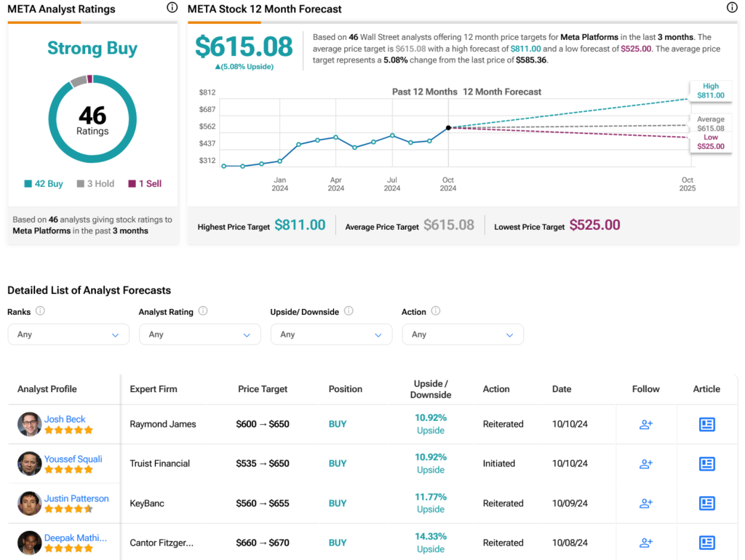The image size is (745, 560).
Task: Click the Date column header
Action: click(x=561, y=389)
